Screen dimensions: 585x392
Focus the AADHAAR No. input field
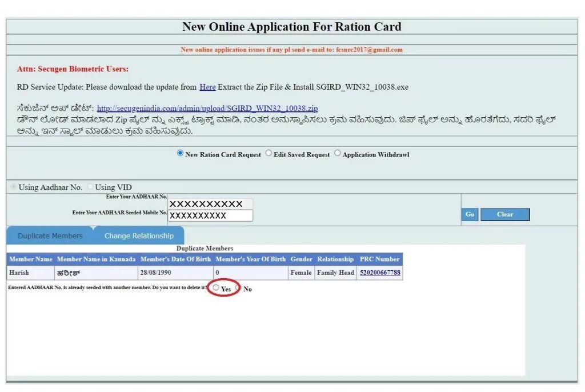pos(210,204)
